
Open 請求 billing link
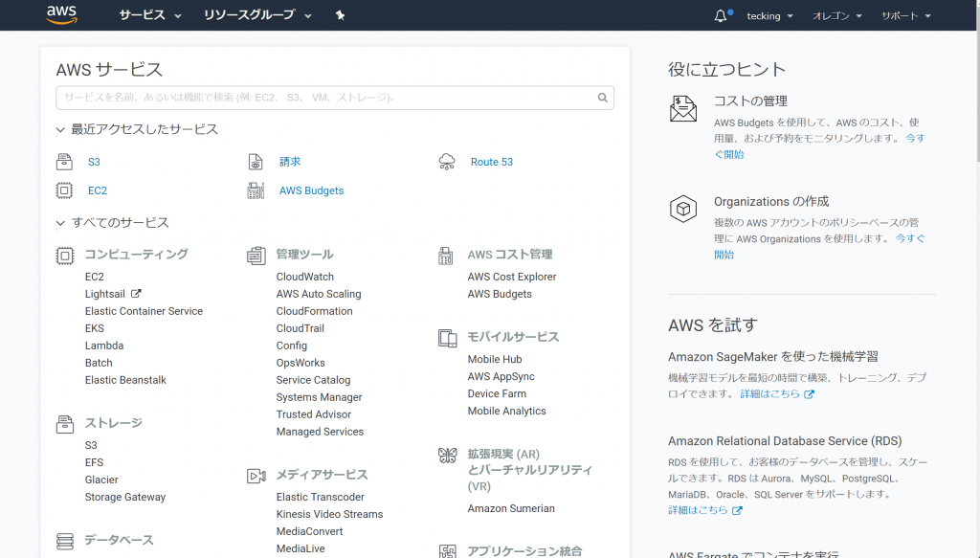[290, 162]
